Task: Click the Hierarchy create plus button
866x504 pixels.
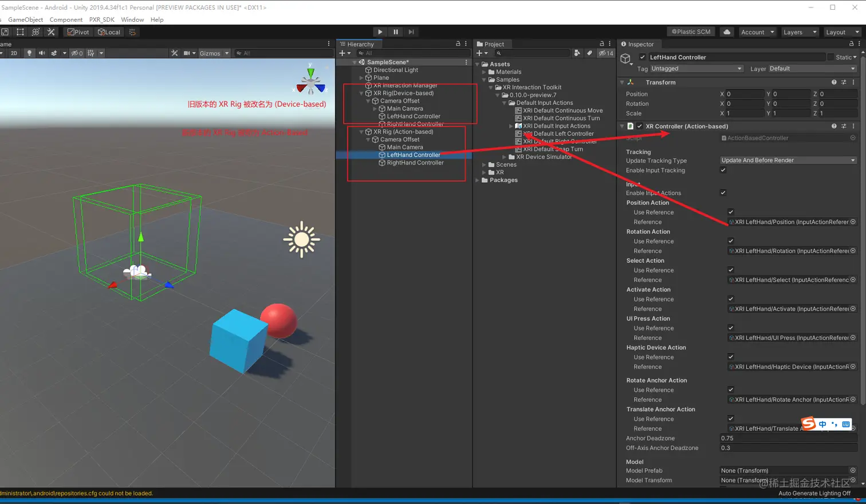Action: pos(345,53)
